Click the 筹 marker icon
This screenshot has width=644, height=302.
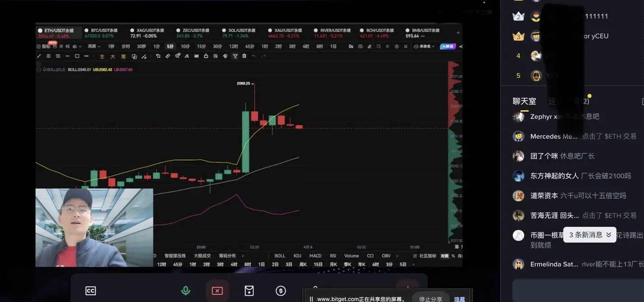(x=123, y=56)
